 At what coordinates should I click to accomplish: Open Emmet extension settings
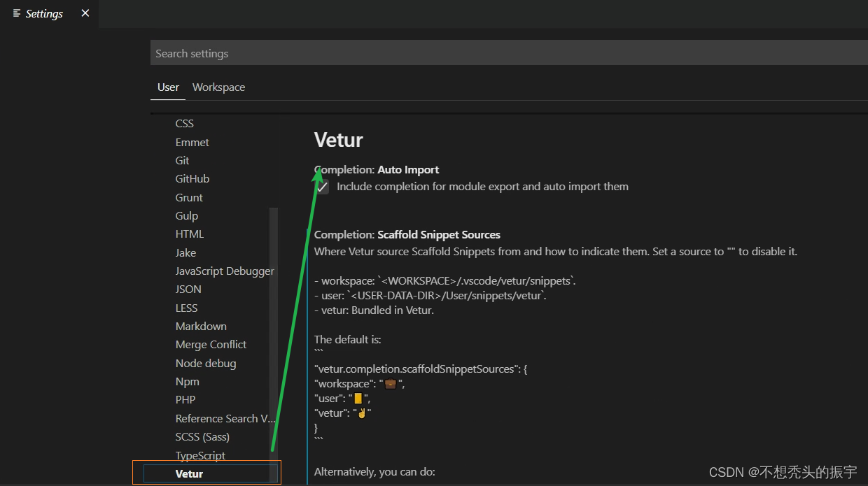pos(192,142)
